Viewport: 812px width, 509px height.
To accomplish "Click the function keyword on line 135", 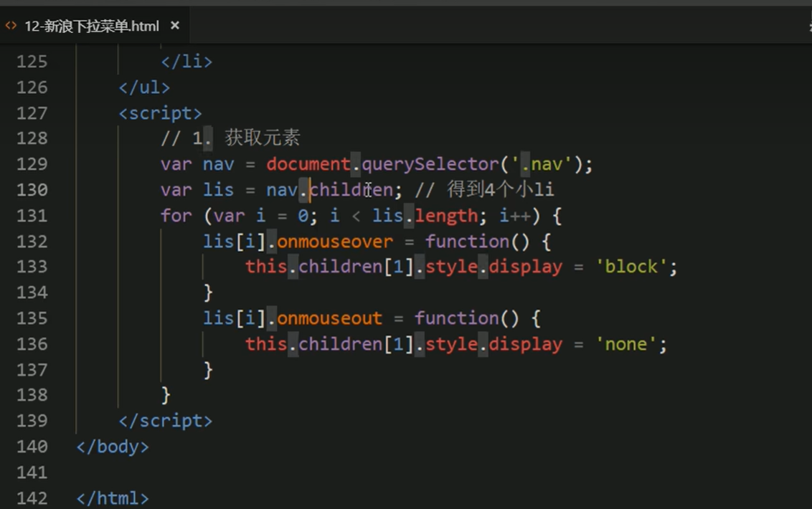I will 457,318.
